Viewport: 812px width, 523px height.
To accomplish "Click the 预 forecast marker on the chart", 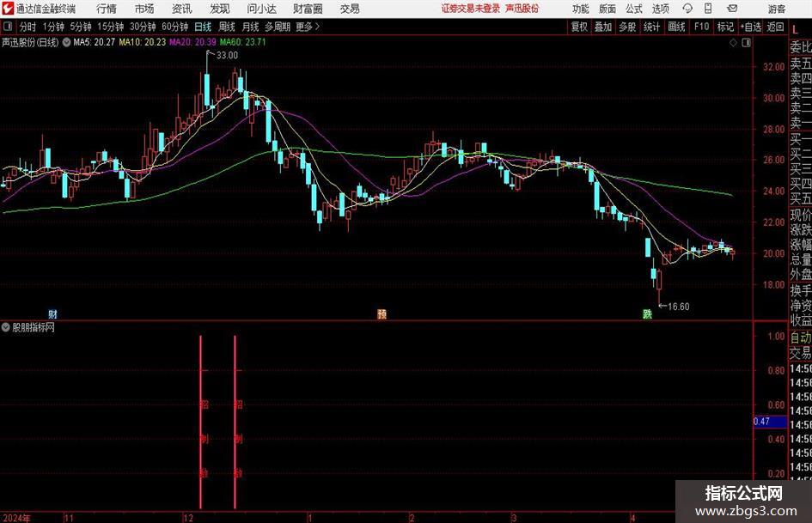I will (x=382, y=313).
